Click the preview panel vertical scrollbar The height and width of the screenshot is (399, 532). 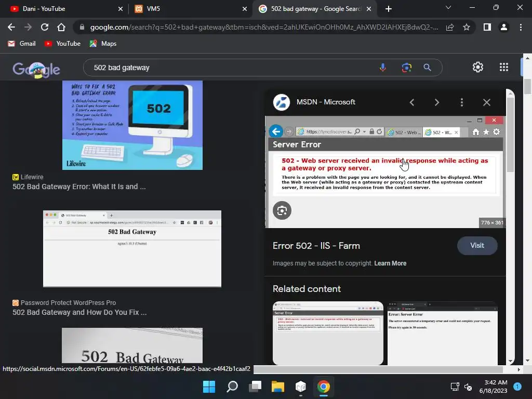pos(510,134)
